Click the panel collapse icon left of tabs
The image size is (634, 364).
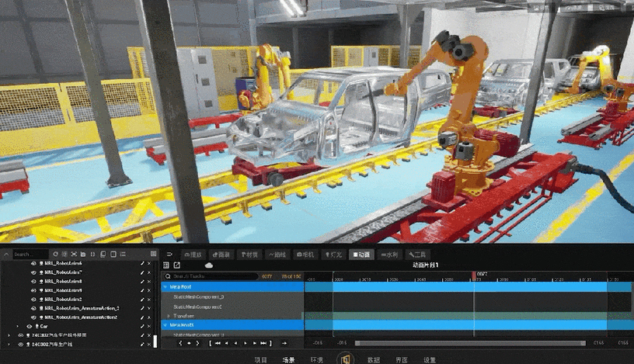[169, 254]
